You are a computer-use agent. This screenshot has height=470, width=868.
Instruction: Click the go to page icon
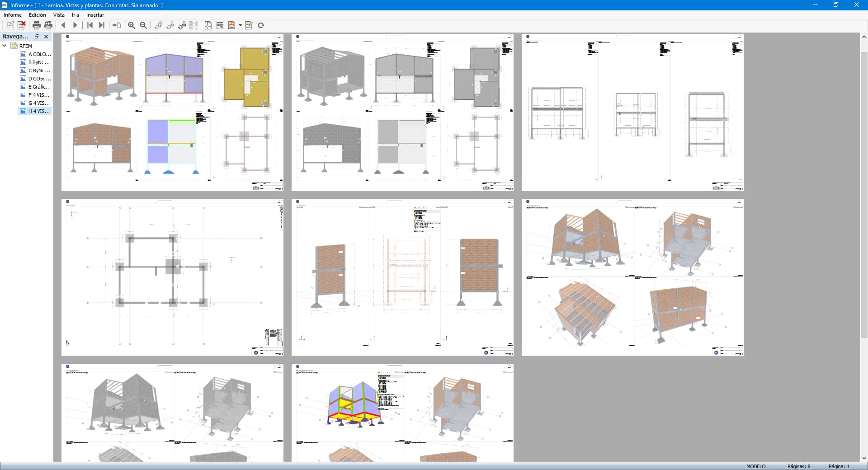click(117, 25)
